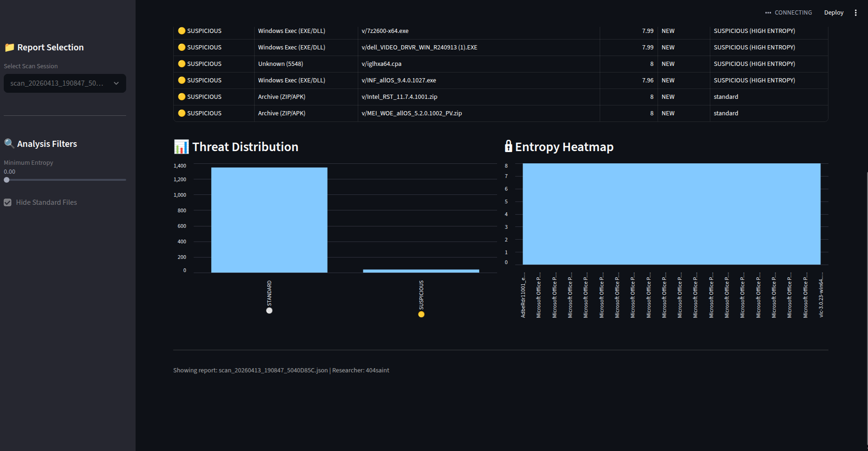This screenshot has height=451, width=868.
Task: Click the STANDARD legend dot under the chart
Action: coord(269,310)
